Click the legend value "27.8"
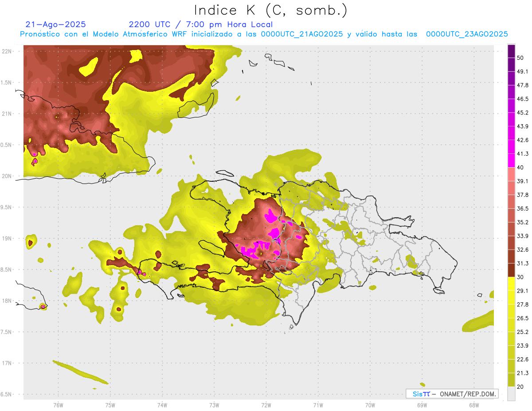 (523, 304)
